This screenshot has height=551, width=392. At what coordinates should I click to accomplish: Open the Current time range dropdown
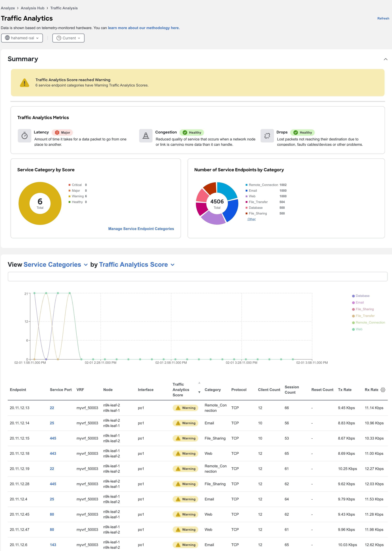click(68, 38)
